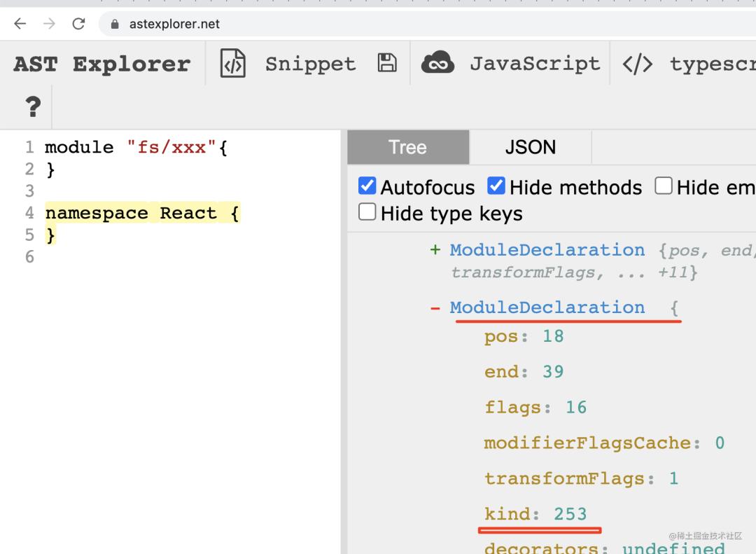Click line number 3 in the gutter
Viewport: 756px width, 554px height.
[30, 191]
